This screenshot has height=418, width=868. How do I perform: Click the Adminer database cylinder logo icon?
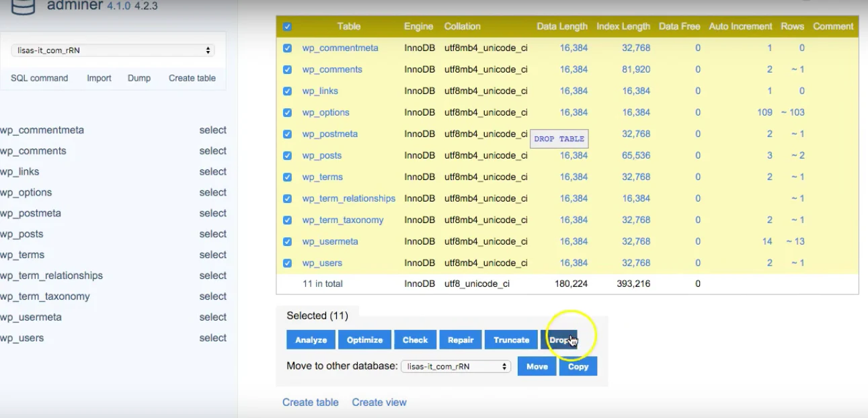tap(22, 7)
